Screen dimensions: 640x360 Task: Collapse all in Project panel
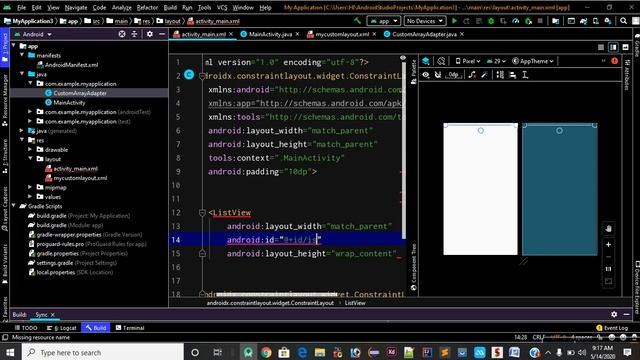(x=134, y=34)
